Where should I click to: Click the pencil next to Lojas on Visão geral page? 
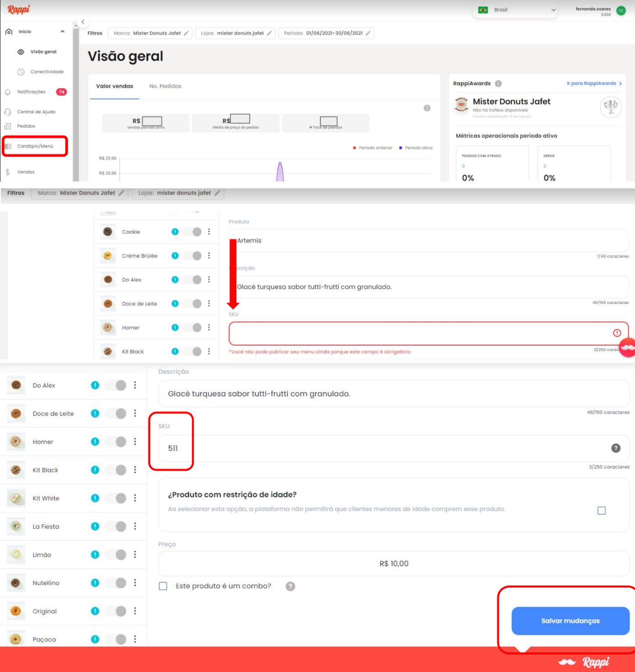[x=270, y=33]
